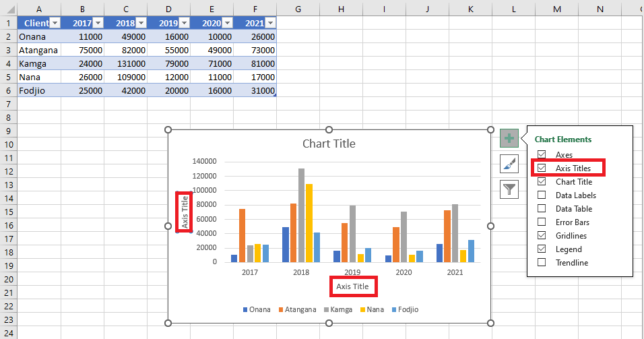Image resolution: width=644 pixels, height=339 pixels.
Task: Select the yellow Nana legend marker
Action: (x=362, y=310)
